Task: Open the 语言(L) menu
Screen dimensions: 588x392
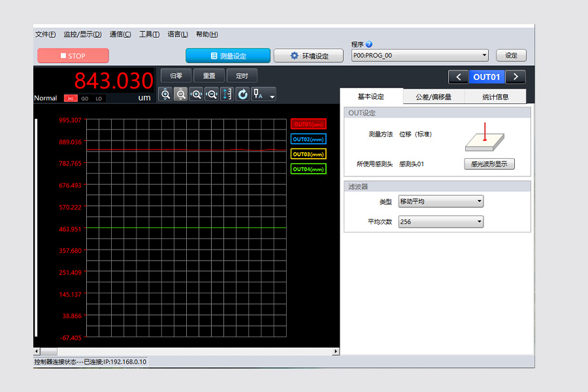Action: 177,35
